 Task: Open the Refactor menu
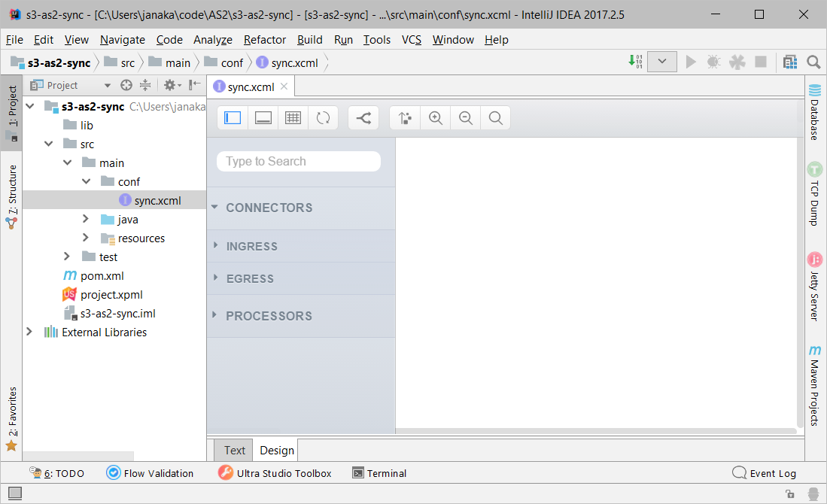265,40
